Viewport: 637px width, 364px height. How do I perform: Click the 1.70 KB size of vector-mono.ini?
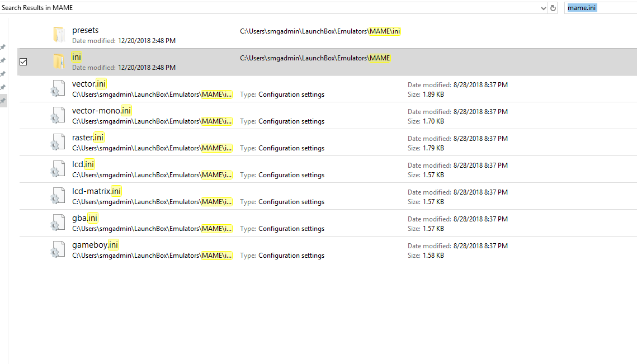(x=433, y=121)
